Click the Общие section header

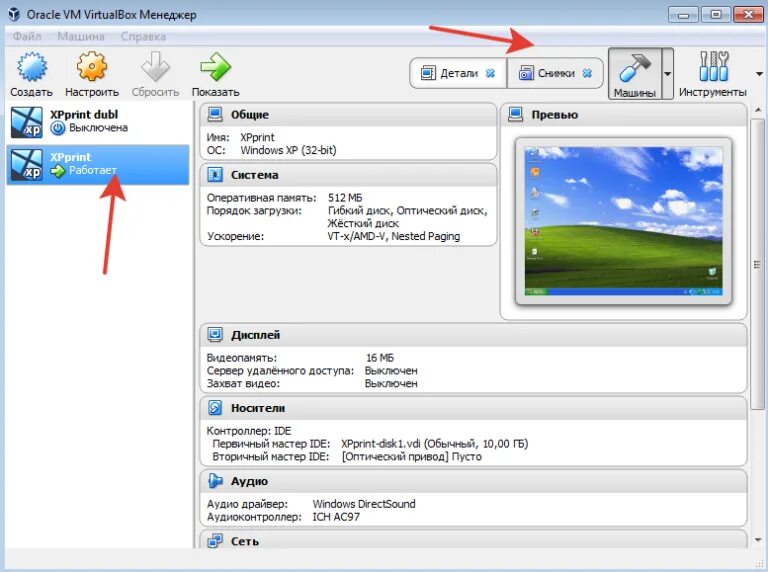(348, 115)
